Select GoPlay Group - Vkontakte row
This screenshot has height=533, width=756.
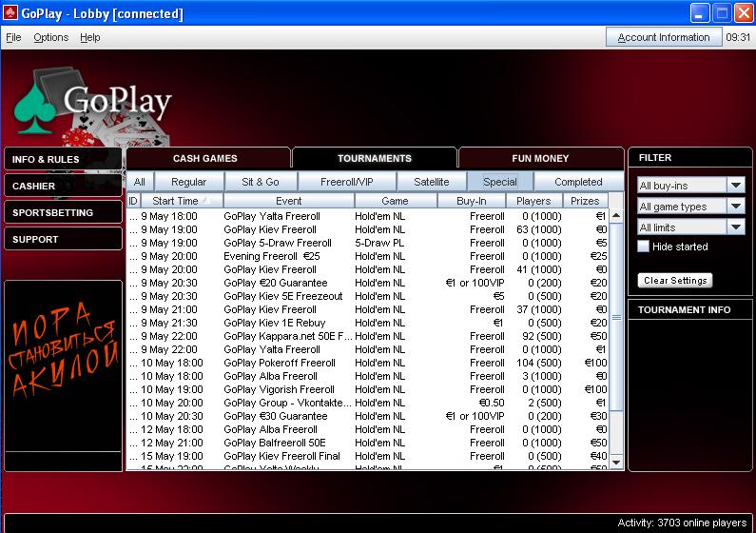coord(368,403)
